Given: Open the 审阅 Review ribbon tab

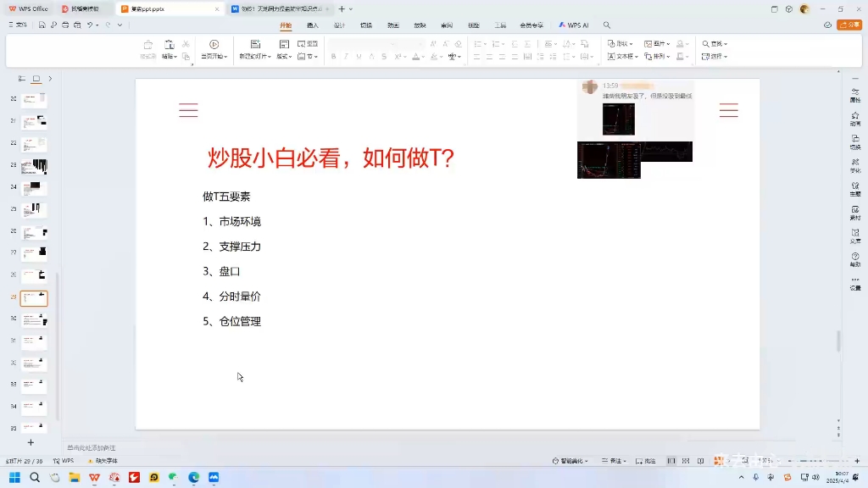Looking at the screenshot, I should pos(447,25).
